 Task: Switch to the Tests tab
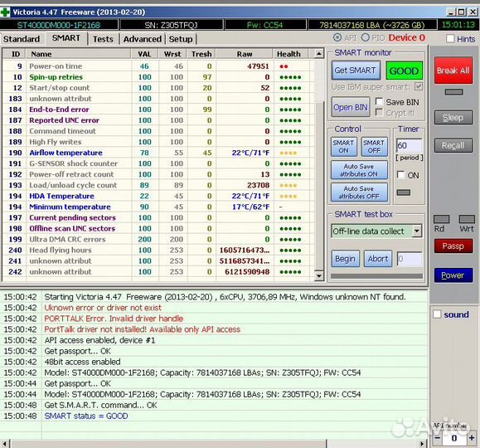[x=103, y=39]
